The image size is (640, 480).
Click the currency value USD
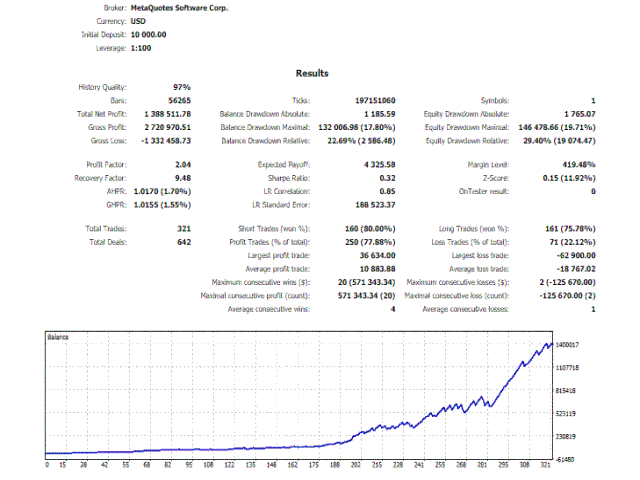[138, 21]
